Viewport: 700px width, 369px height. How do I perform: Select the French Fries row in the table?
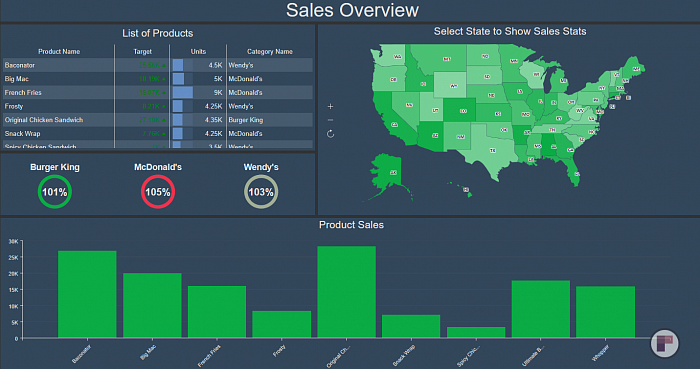(x=158, y=92)
